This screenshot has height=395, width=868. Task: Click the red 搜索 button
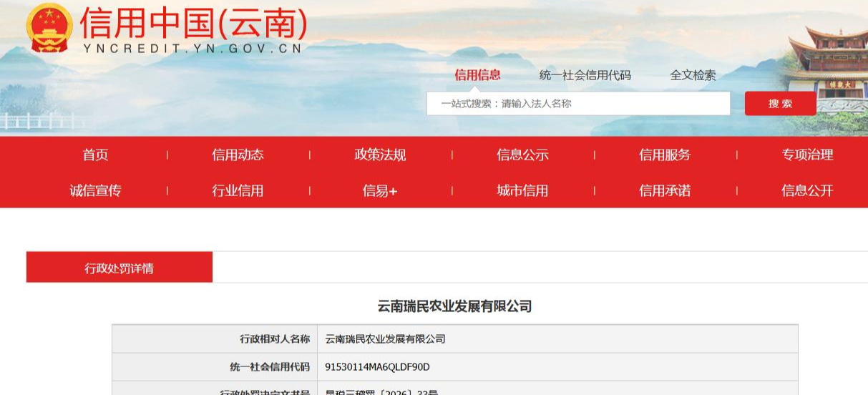(780, 103)
